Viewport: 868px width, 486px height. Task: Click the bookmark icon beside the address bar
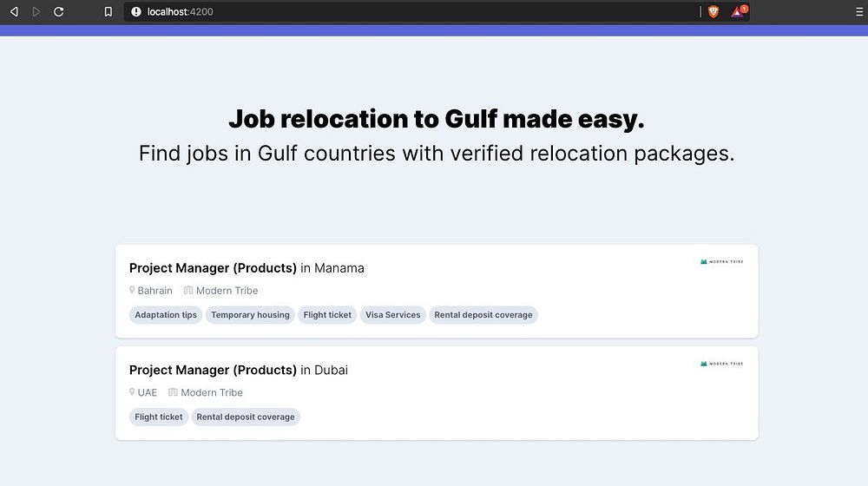[x=108, y=12]
